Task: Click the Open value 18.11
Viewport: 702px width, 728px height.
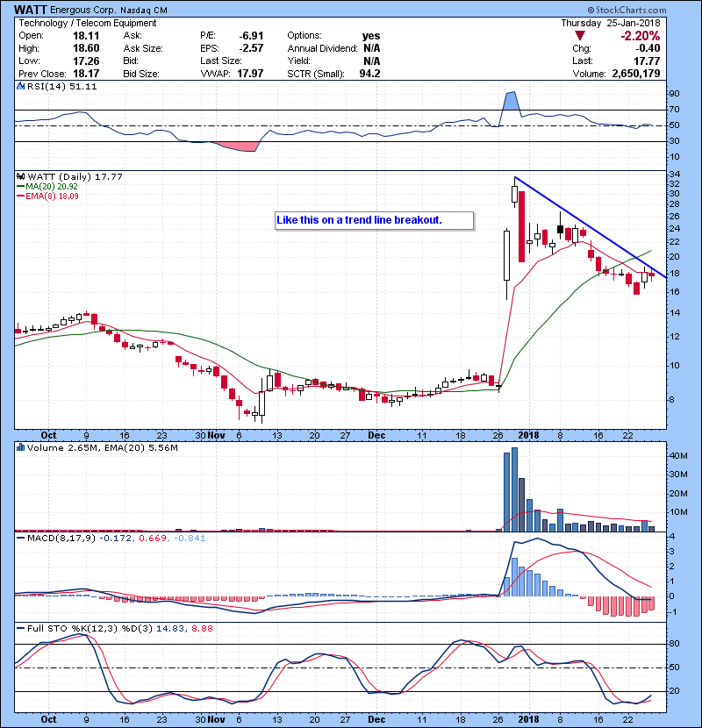Action: (86, 36)
